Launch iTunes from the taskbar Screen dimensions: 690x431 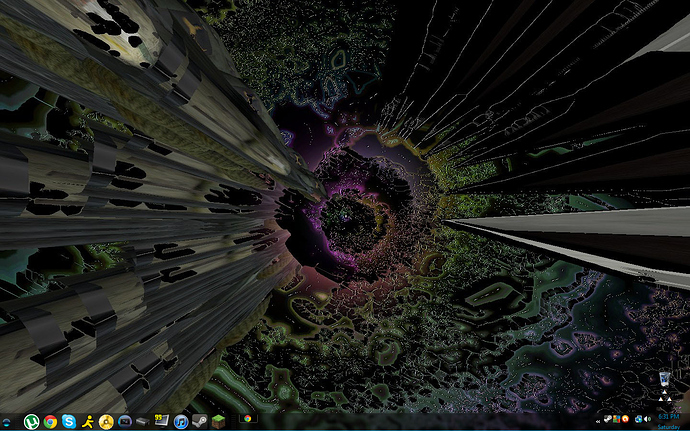181,422
